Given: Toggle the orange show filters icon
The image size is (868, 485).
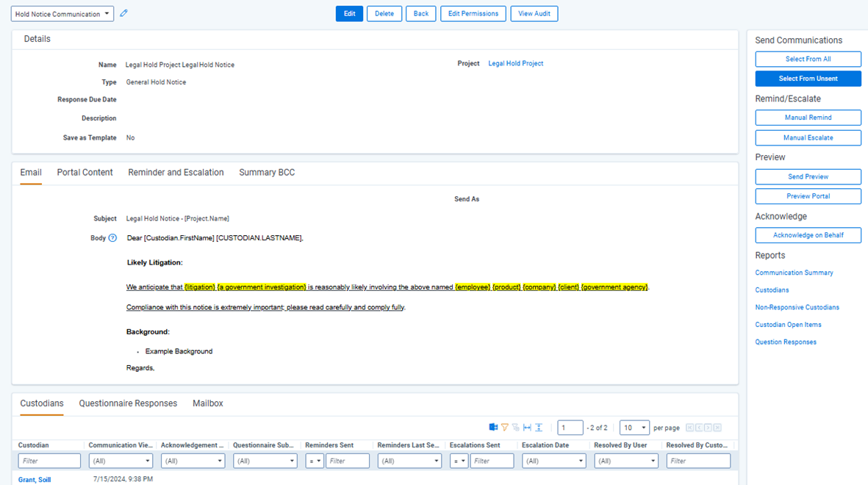Looking at the screenshot, I should [505, 428].
